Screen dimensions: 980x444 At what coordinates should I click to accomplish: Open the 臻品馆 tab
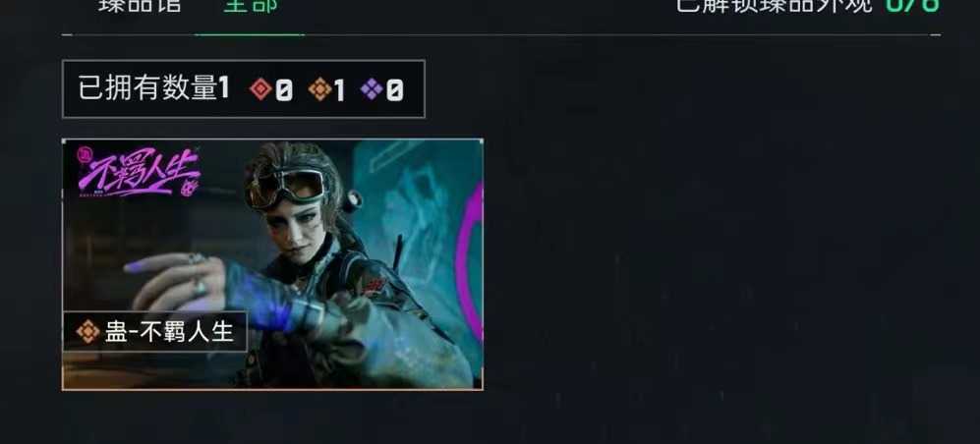tap(140, 6)
